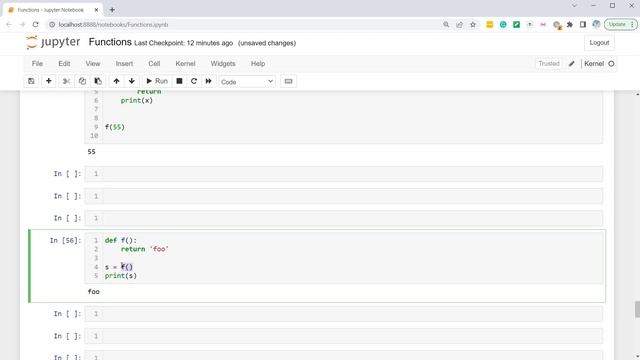Open the Kernel menu
640x360 pixels.
tap(185, 64)
